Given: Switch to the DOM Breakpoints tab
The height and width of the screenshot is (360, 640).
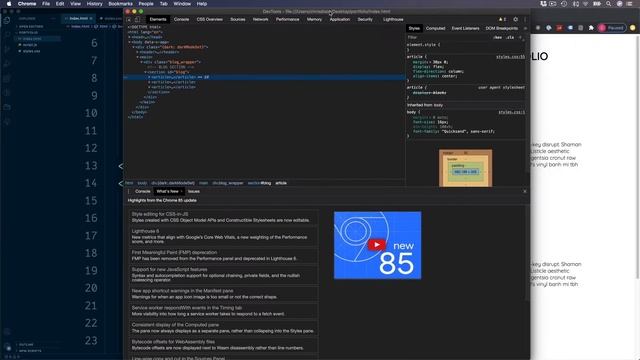Looking at the screenshot, I should 502,29.
